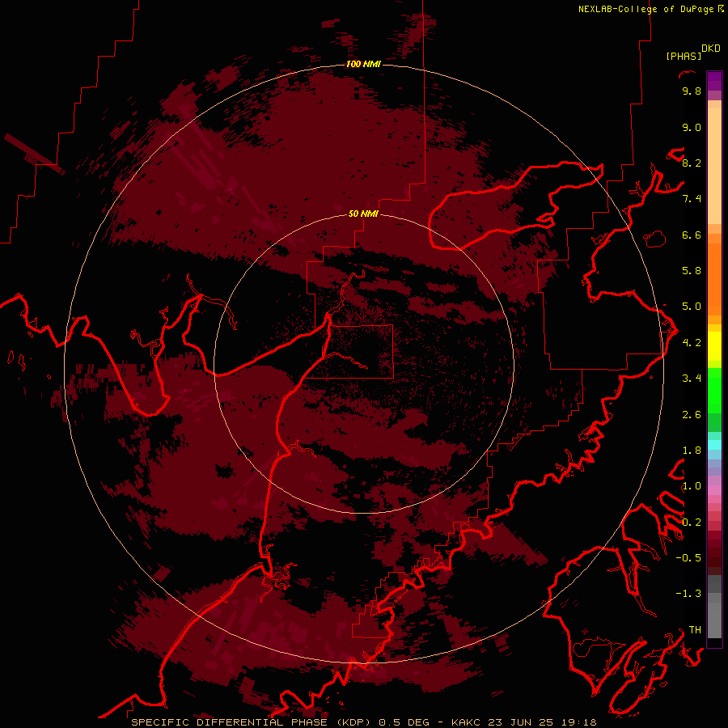Click the 5.8 scale label
Screen dimensions: 728x728
[x=692, y=271]
